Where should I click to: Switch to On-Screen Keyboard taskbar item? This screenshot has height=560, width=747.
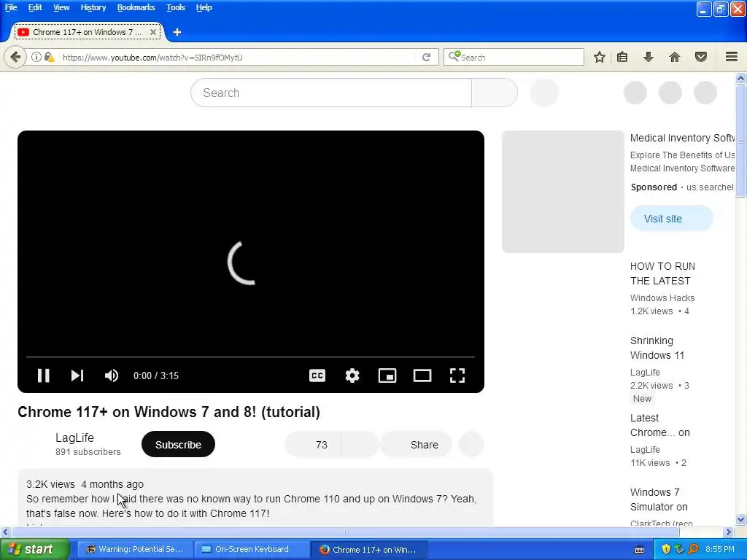pos(252,549)
